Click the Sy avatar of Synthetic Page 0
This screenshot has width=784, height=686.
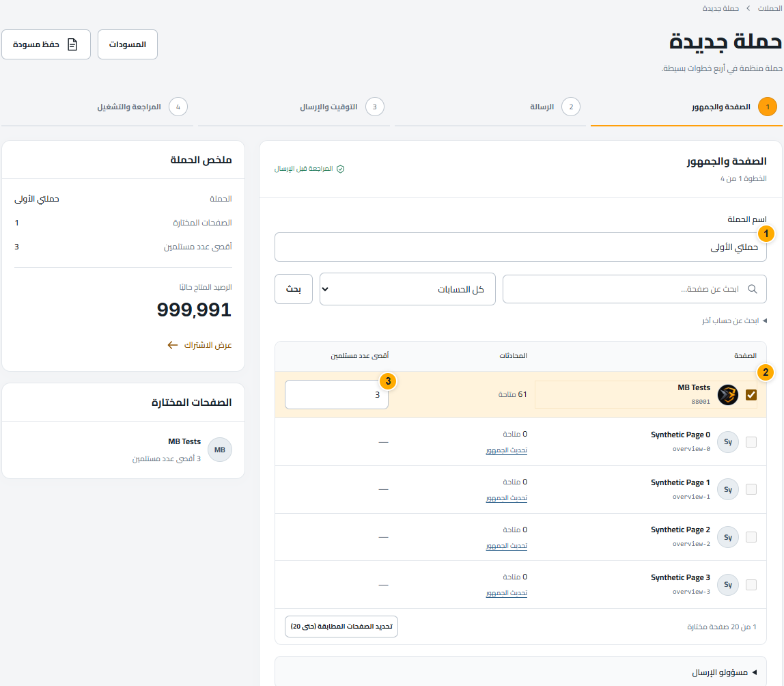pyautogui.click(x=728, y=442)
